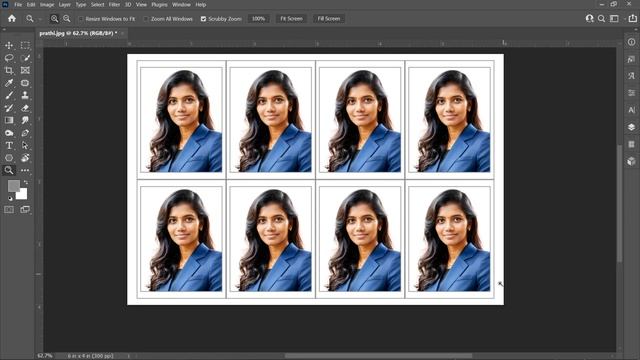
Task: Select the Brush tool
Action: tap(9, 96)
